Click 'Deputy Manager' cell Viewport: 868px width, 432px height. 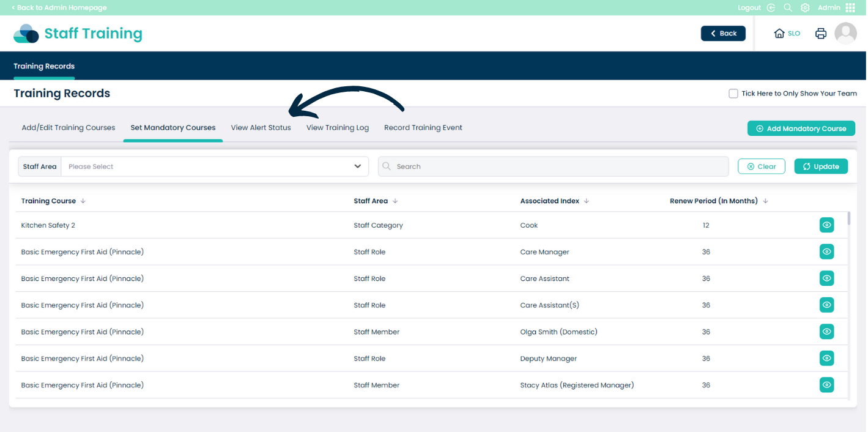coord(549,359)
